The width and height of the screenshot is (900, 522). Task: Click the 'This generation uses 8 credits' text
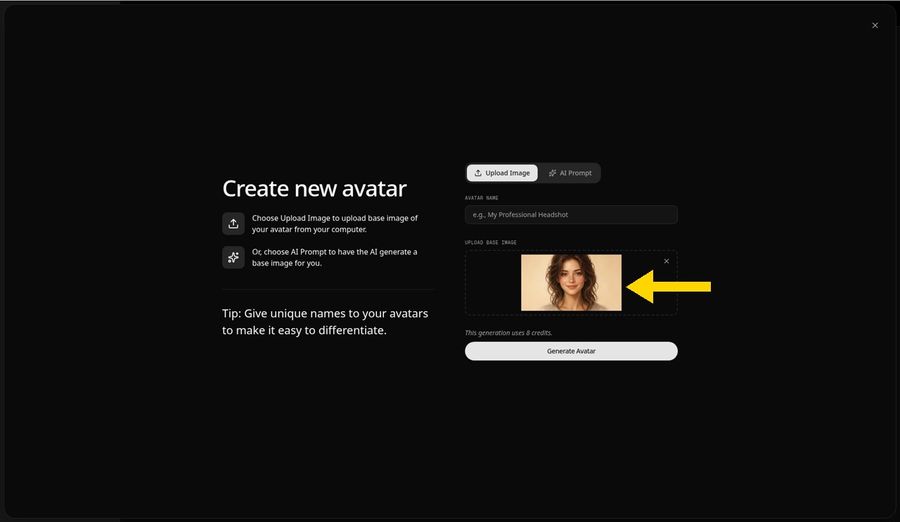(x=508, y=332)
